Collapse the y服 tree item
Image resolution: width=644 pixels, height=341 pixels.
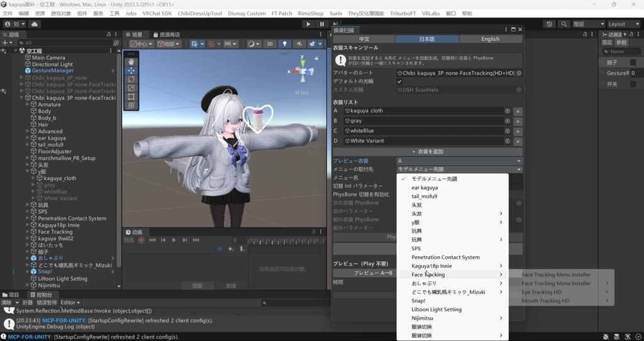[x=28, y=171]
